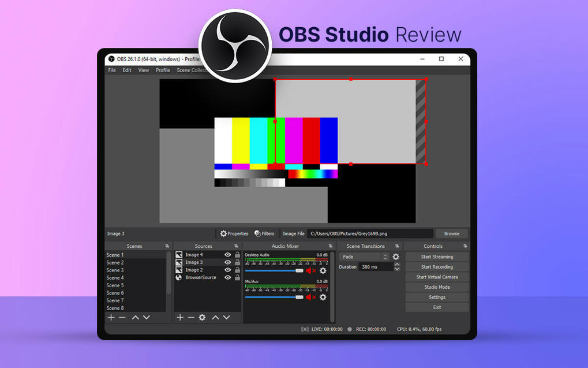Hide the Image 2 source
Image resolution: width=588 pixels, height=368 pixels.
tap(228, 270)
